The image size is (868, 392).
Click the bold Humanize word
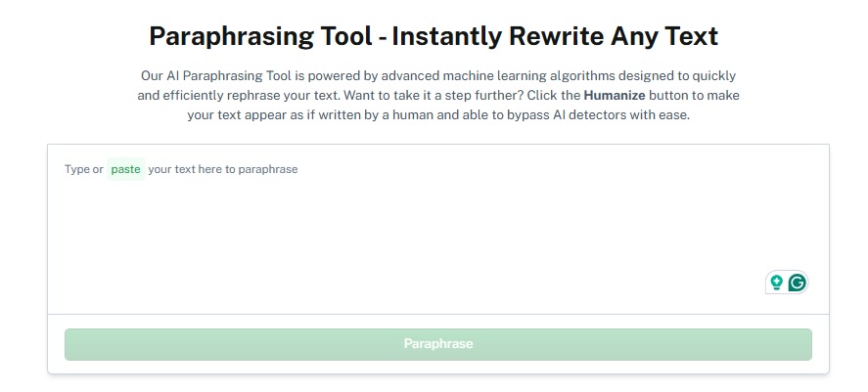click(x=615, y=95)
